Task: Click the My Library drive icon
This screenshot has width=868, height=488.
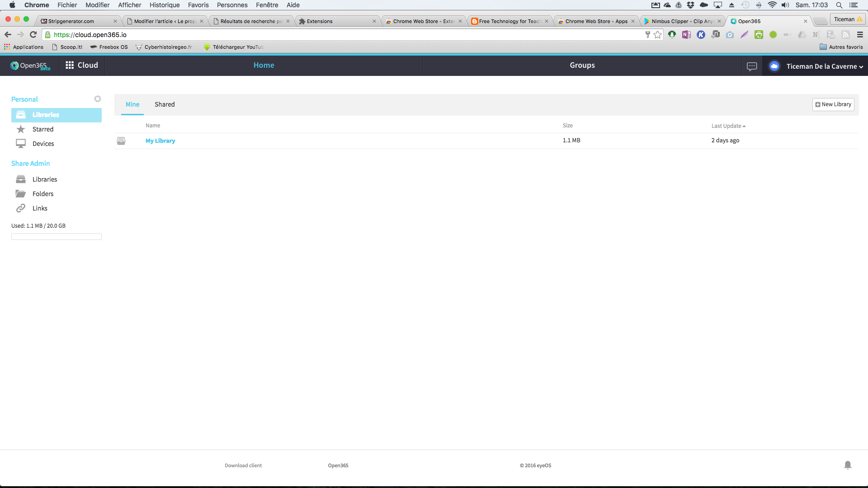Action: (121, 141)
